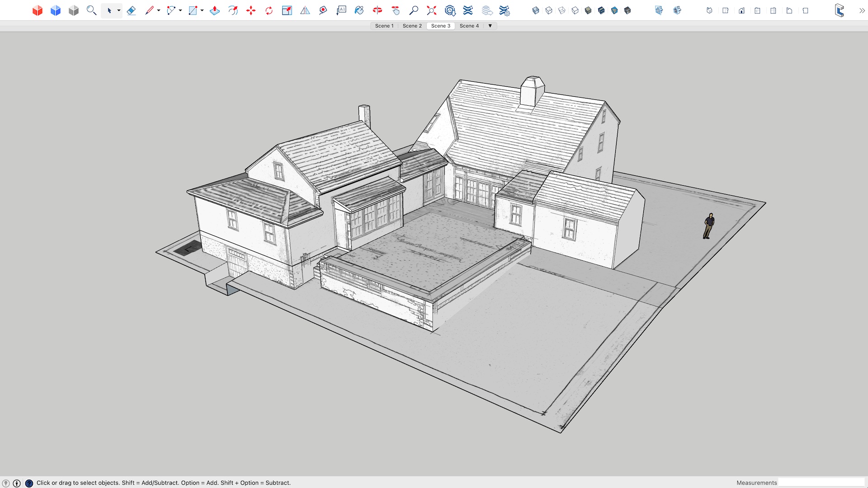Switch to Scene 1 tab

point(384,26)
